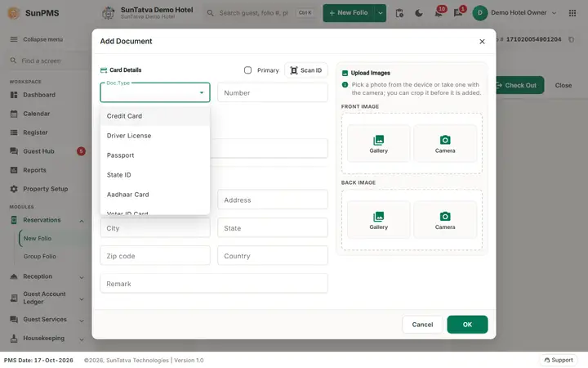
Task: Open the Support link in the footer
Action: (x=559, y=360)
